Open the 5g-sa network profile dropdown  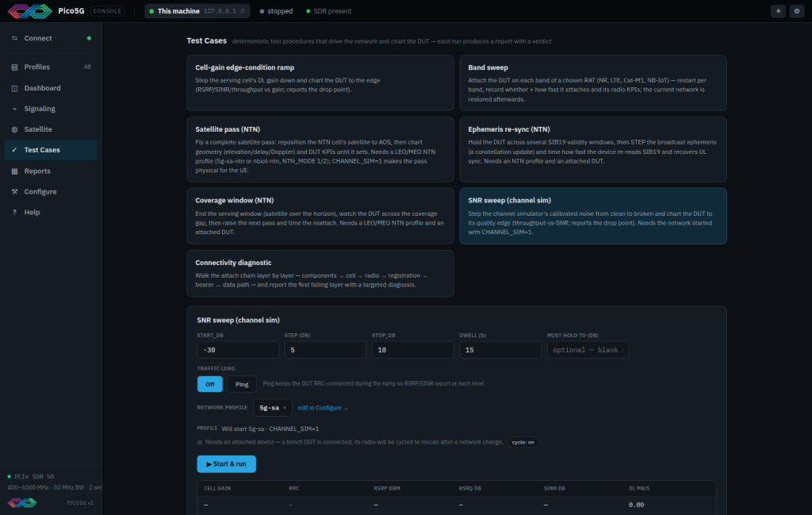pyautogui.click(x=273, y=408)
